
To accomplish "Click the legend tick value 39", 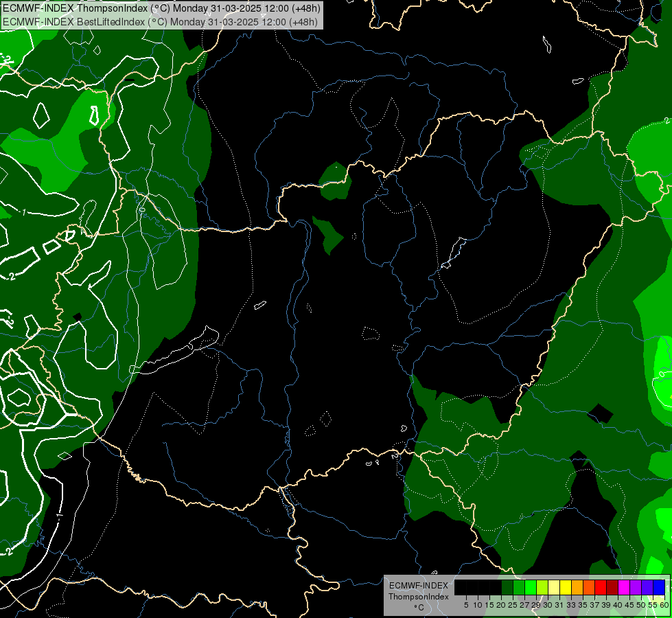I will pos(605,605).
